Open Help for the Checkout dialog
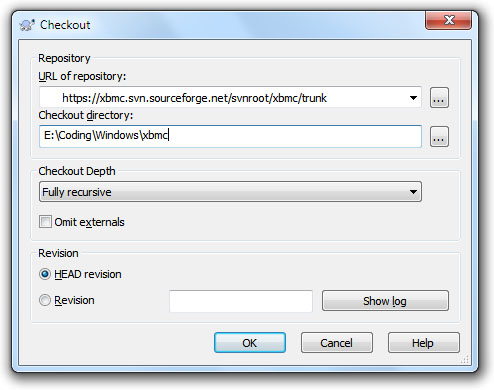Screen dimensions: 494x390 [x=423, y=343]
